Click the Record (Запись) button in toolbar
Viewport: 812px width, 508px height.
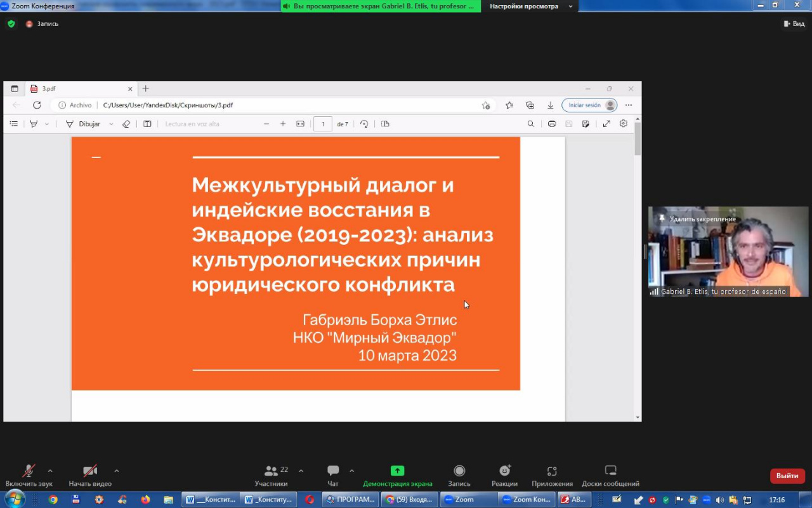[x=459, y=476]
